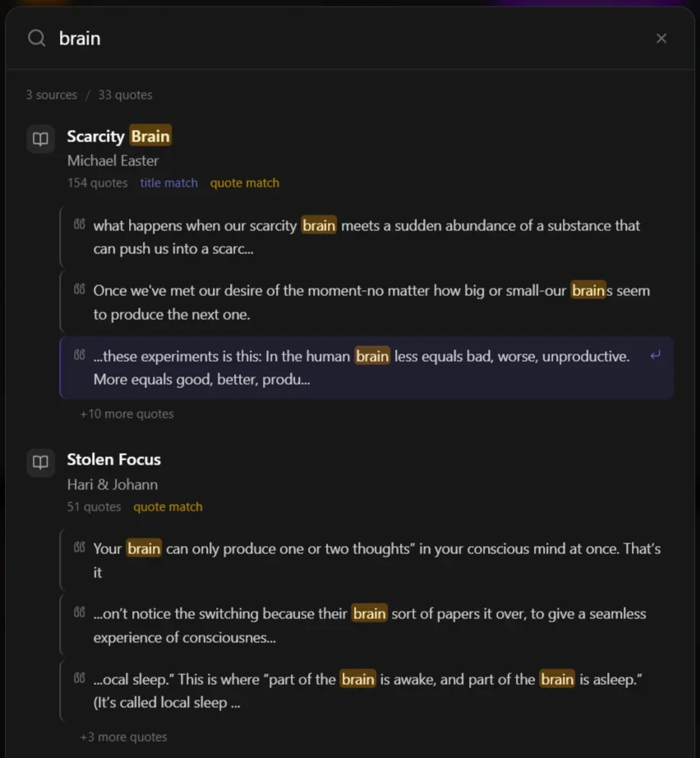The image size is (700, 758).
Task: Select the 'In the human brain less equals bad' quote
Action: (x=362, y=367)
